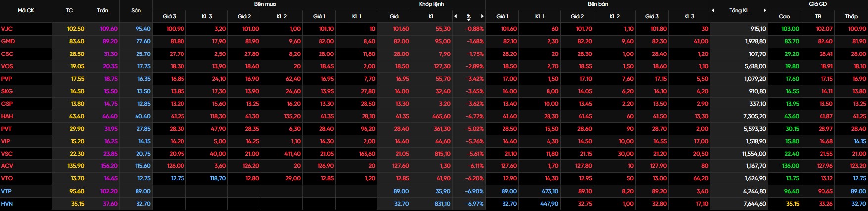Image resolution: width=868 pixels, height=211 pixels.
Task: Open GMD stock symbol
Action: (7, 42)
